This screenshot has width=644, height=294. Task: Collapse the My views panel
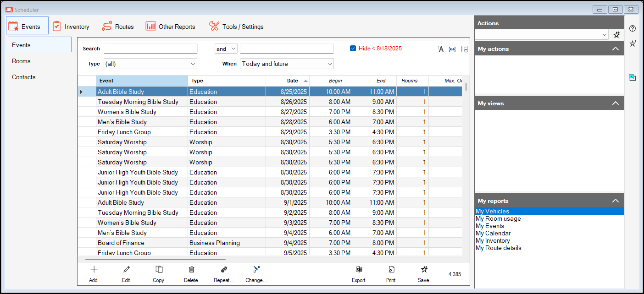coord(616,103)
